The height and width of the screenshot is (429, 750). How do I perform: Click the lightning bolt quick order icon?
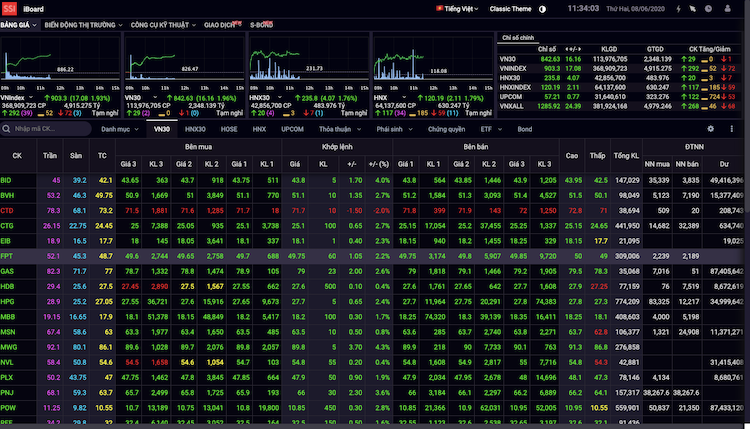(678, 9)
